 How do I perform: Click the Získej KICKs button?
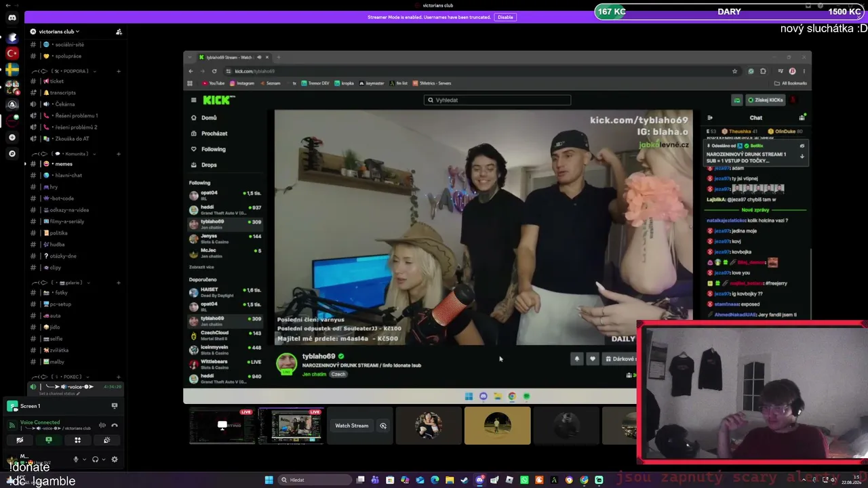pos(766,100)
